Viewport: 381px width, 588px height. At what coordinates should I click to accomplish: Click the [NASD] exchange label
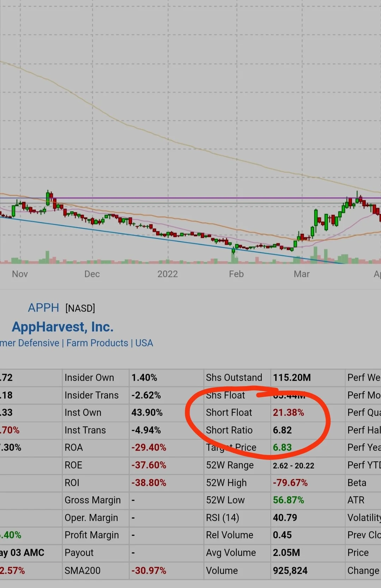80,308
